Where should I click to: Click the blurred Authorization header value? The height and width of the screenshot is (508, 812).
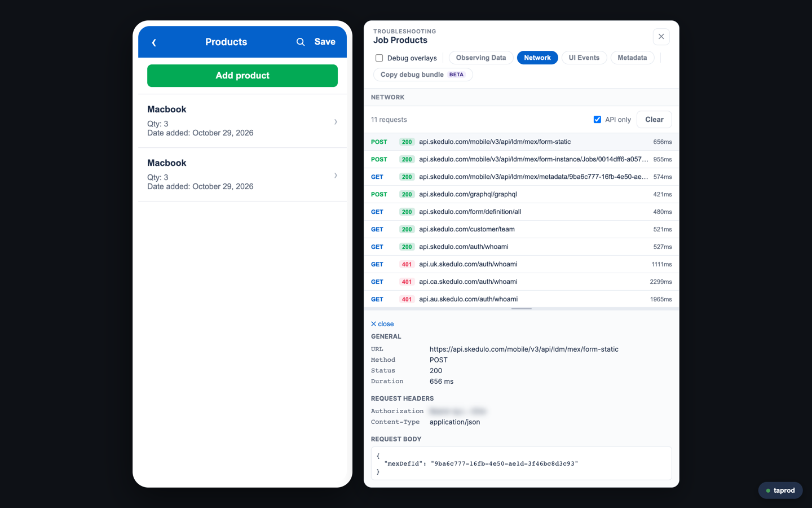(457, 411)
